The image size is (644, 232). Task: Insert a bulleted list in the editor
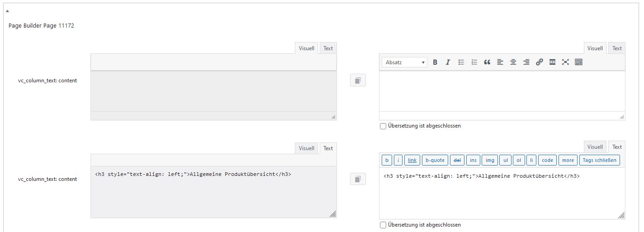tap(461, 62)
